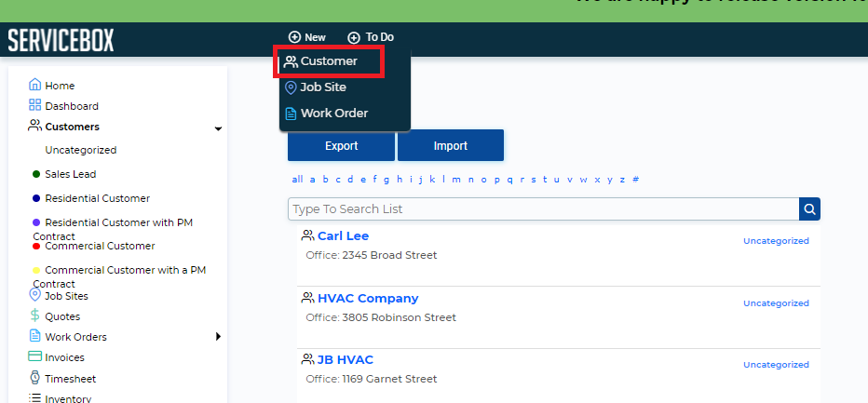Click the Type To Search List field
868x403 pixels.
(x=543, y=209)
